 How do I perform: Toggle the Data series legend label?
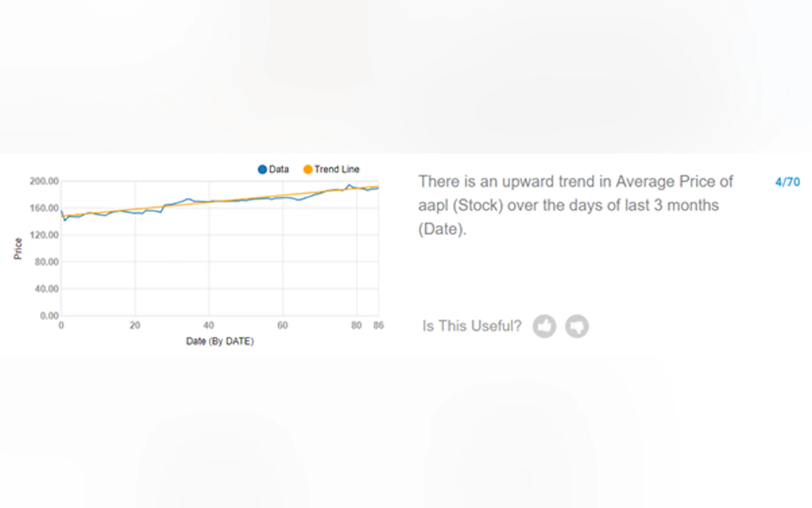pos(279,169)
